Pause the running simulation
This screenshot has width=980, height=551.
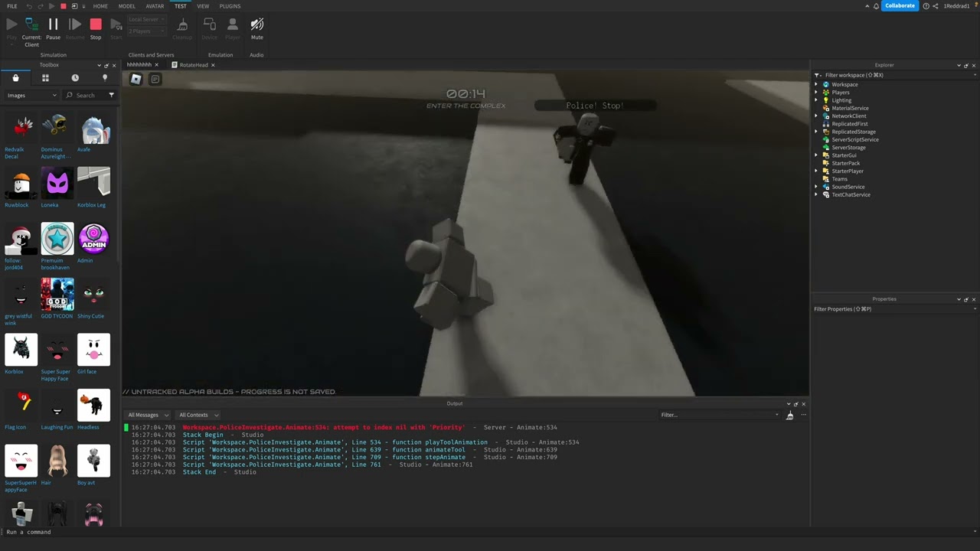point(53,28)
